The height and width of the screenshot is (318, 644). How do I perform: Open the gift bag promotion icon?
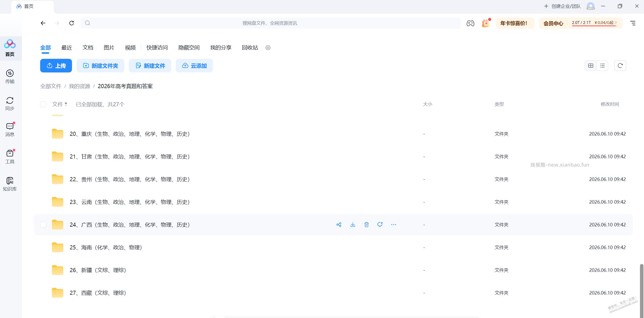tap(486, 23)
